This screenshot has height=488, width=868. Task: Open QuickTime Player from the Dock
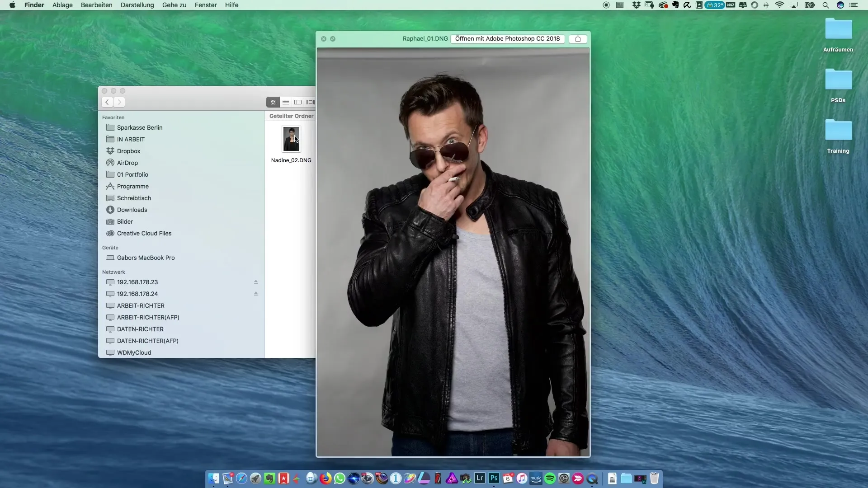pyautogui.click(x=592, y=478)
